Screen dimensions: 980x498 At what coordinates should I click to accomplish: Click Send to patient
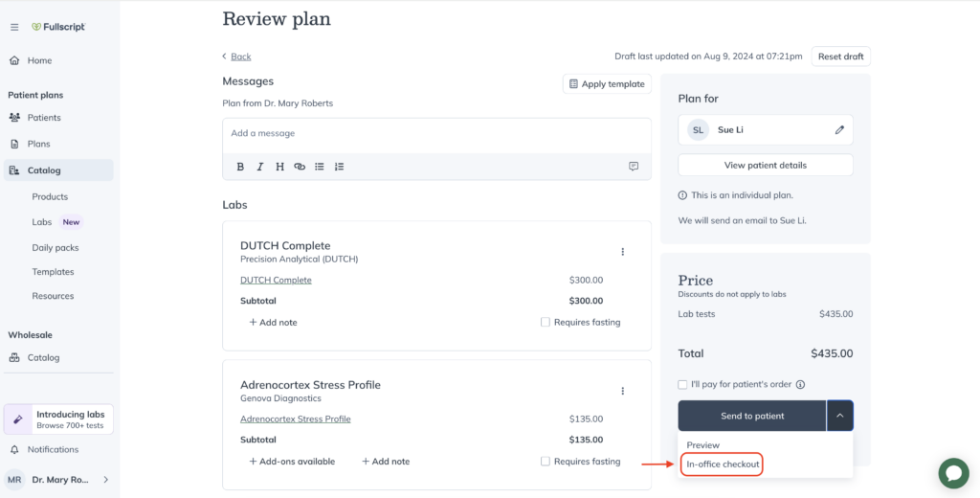tap(752, 416)
